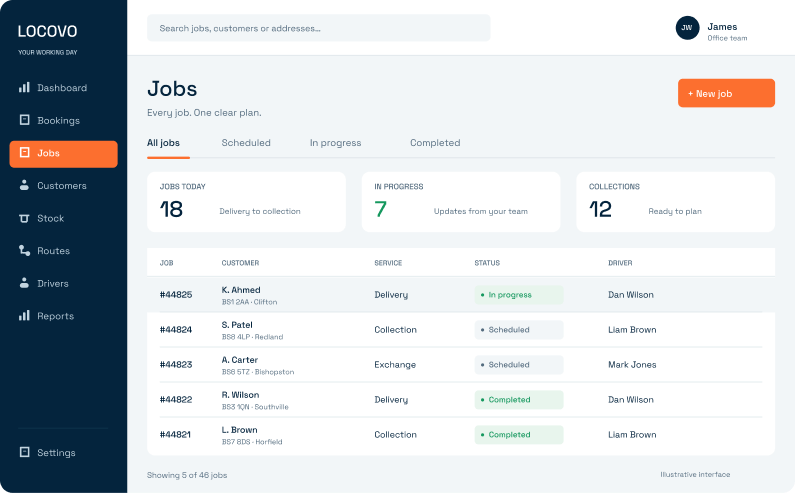Click the Bookings sidebar icon
The image size is (795, 493).
[x=24, y=120]
